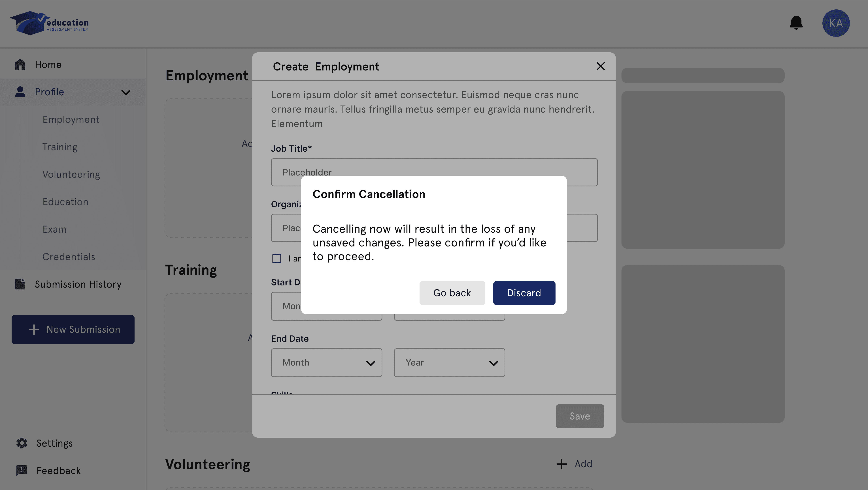The width and height of the screenshot is (868, 490).
Task: Open the End Date Month dropdown
Action: tap(326, 362)
